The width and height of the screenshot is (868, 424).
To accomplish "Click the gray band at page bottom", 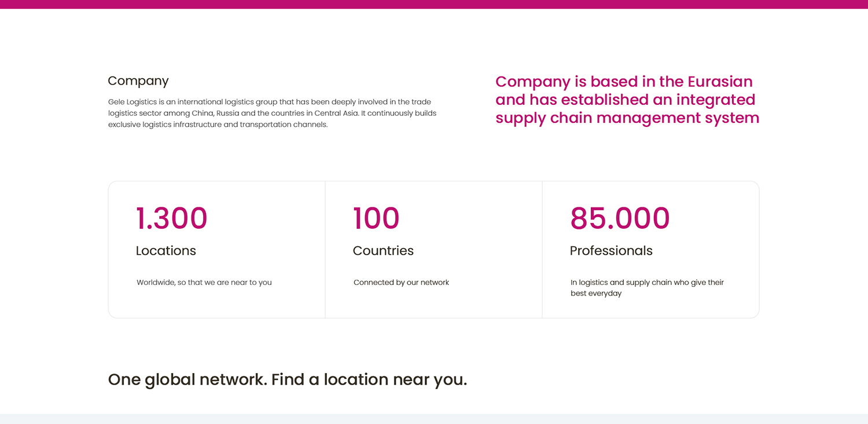I will pos(434,419).
